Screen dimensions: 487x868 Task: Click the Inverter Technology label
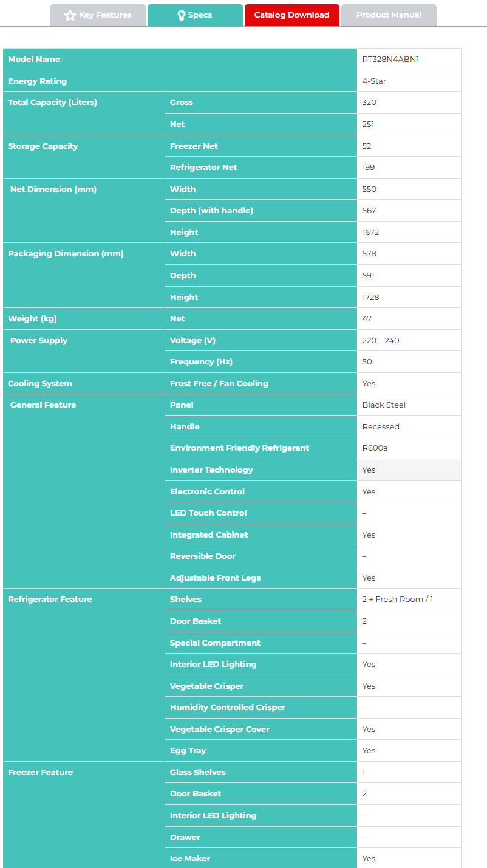pyautogui.click(x=211, y=470)
